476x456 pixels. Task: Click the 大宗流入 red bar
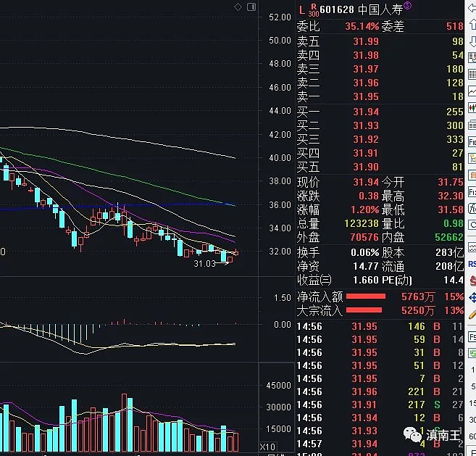(364, 310)
